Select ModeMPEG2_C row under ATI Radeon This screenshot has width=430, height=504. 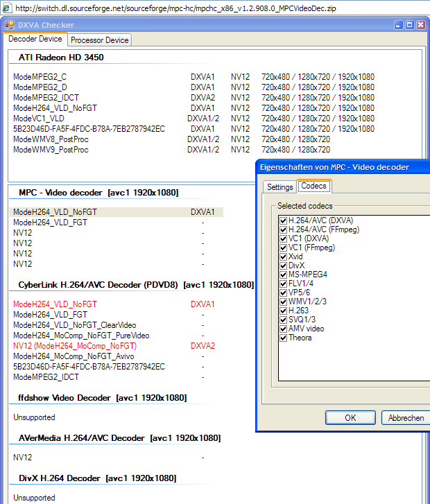coord(193,77)
